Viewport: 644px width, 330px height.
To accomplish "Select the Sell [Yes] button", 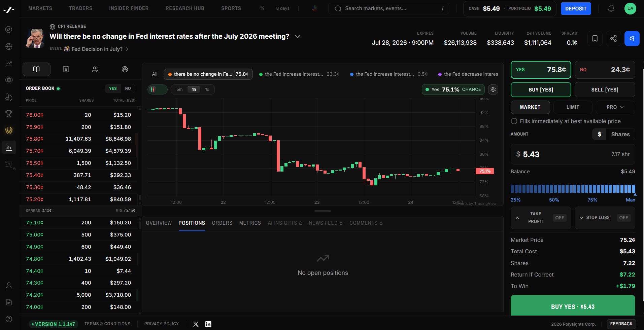I will (x=605, y=90).
